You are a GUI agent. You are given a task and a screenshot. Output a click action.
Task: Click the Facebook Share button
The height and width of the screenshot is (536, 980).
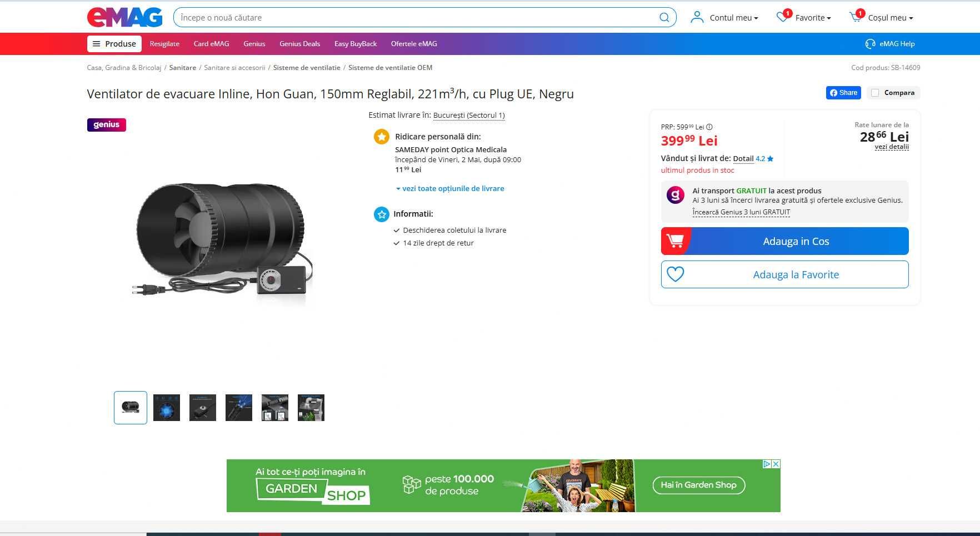[x=843, y=93]
